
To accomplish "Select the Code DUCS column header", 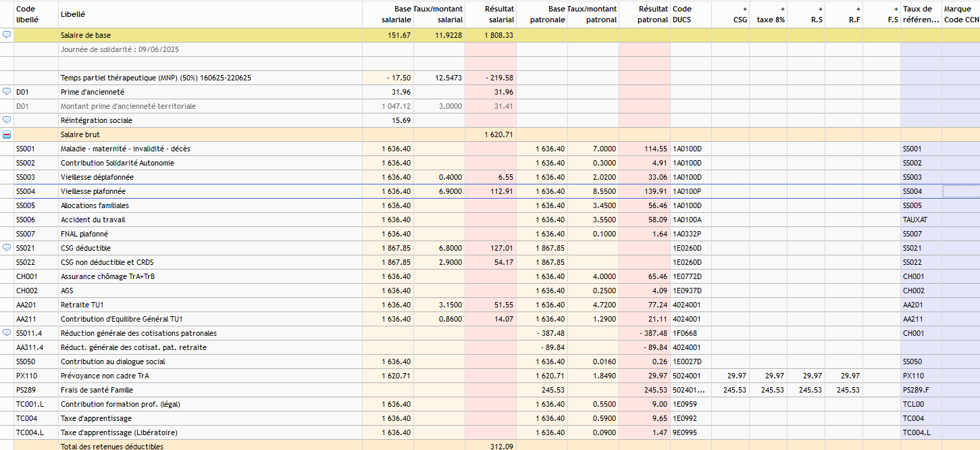I will (691, 14).
